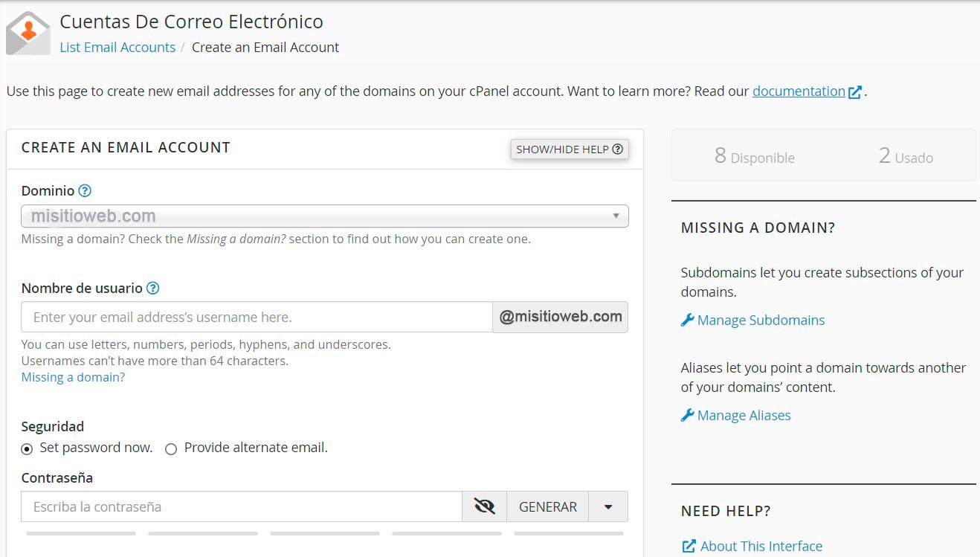Toggle password visibility with the eye icon
The width and height of the screenshot is (980, 557).
[484, 506]
